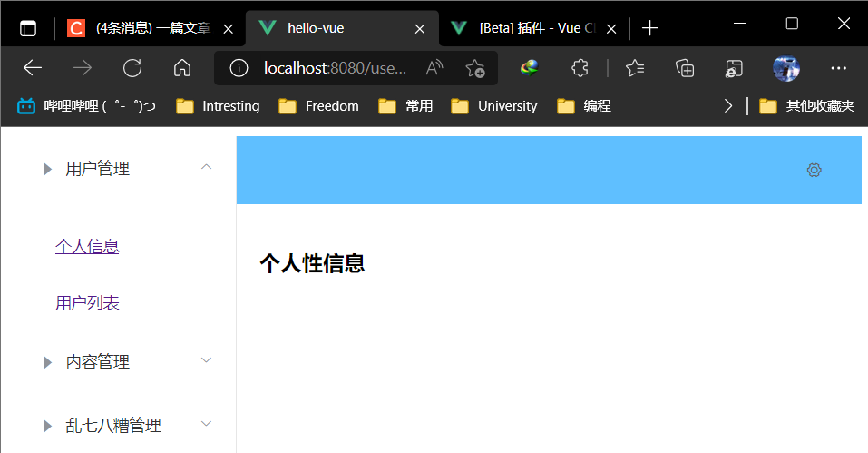Open the IDM extension icon
This screenshot has width=868, height=453.
(529, 68)
